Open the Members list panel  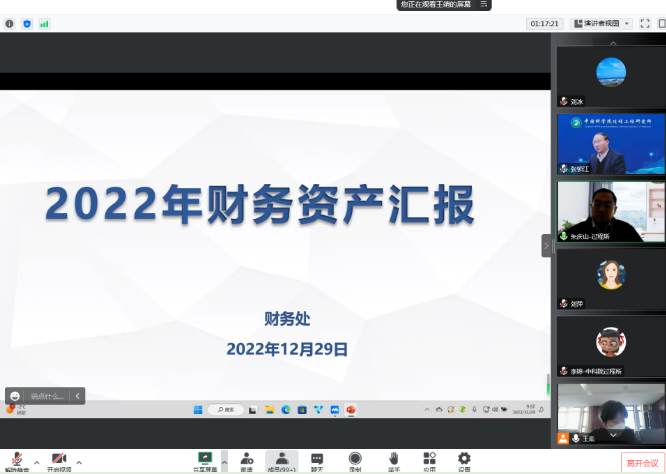pyautogui.click(x=281, y=459)
